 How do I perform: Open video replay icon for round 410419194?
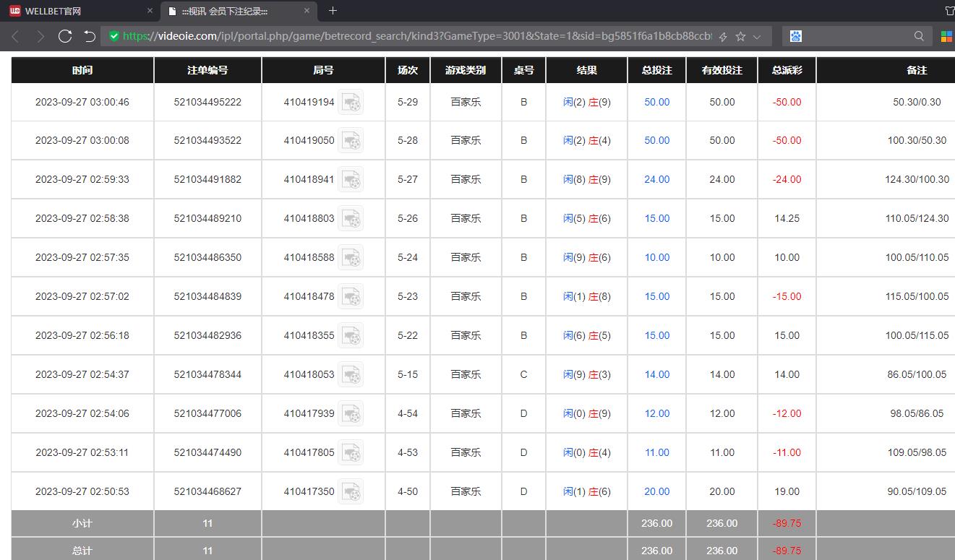[x=351, y=103]
